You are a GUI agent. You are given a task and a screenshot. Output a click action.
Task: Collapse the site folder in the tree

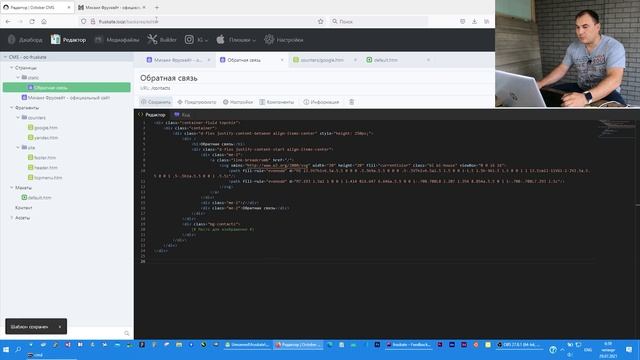pos(18,147)
